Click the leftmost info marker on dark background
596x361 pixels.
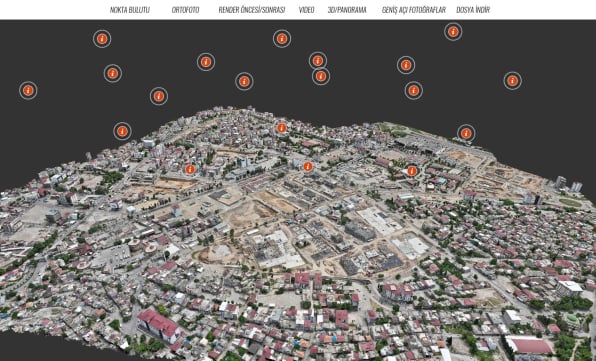(x=28, y=90)
